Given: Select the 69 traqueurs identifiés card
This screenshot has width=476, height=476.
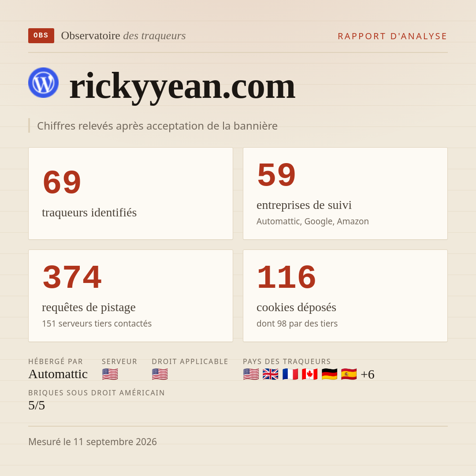Looking at the screenshot, I should tap(130, 193).
